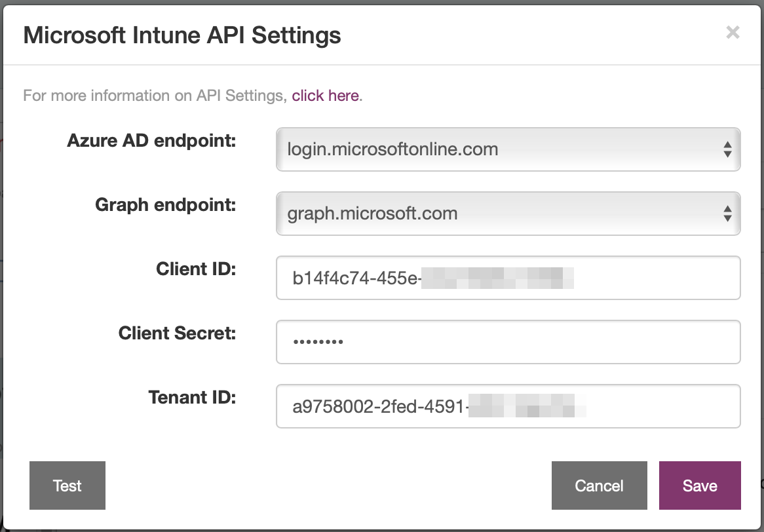Screen dimensions: 764x532
Task: Click the 'Tenant ID:' label
Action: pos(193,398)
